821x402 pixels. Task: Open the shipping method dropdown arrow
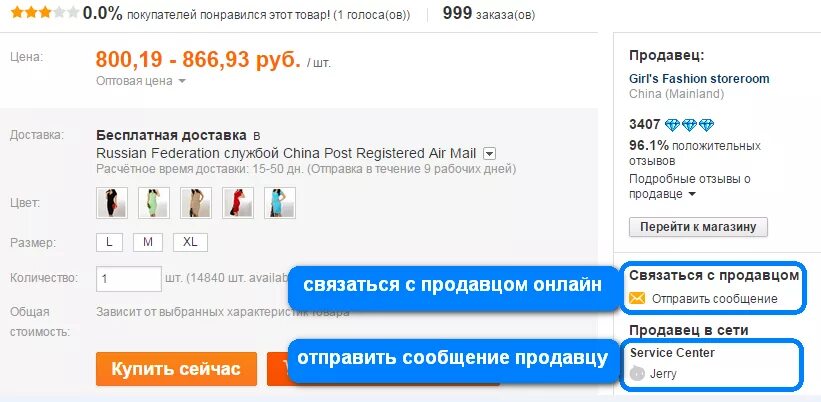point(490,154)
